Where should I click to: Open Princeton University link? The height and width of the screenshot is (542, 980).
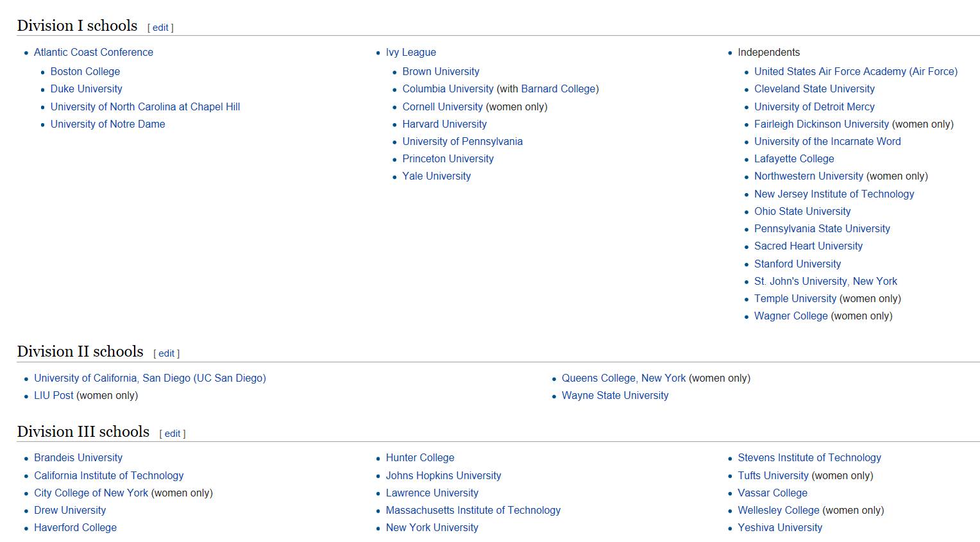click(448, 159)
